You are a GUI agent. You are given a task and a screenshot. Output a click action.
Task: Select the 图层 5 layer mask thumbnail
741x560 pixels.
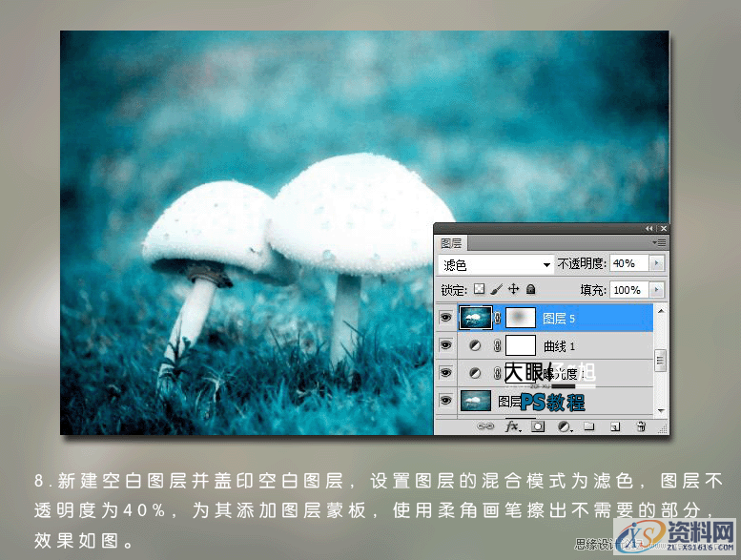521,318
